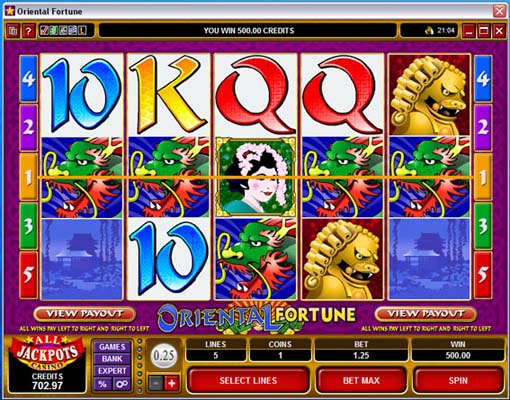Image resolution: width=510 pixels, height=400 pixels.
Task: Click the BET MAX button
Action: click(x=361, y=380)
